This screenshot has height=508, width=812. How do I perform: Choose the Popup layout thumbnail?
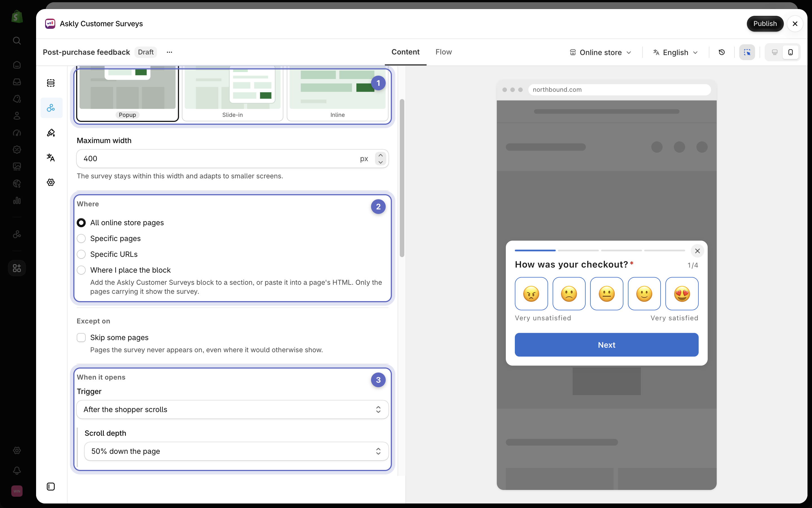tap(127, 93)
